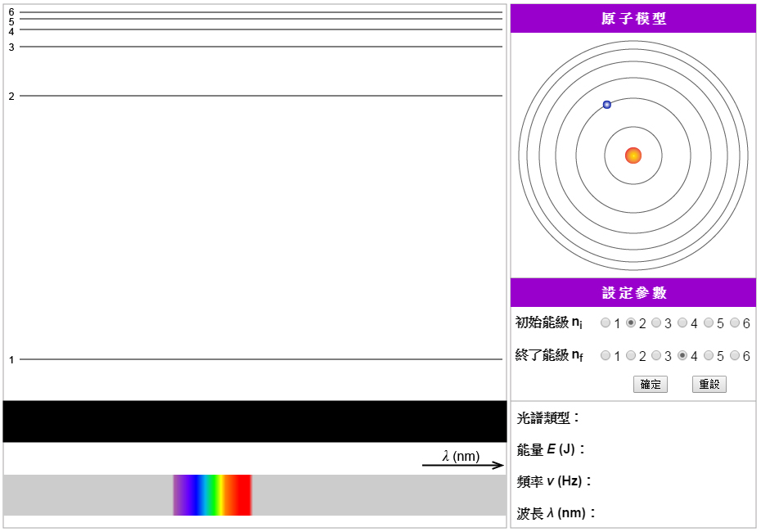Click the visible rainbow spectrum band
761x532 pixels.
pos(213,495)
